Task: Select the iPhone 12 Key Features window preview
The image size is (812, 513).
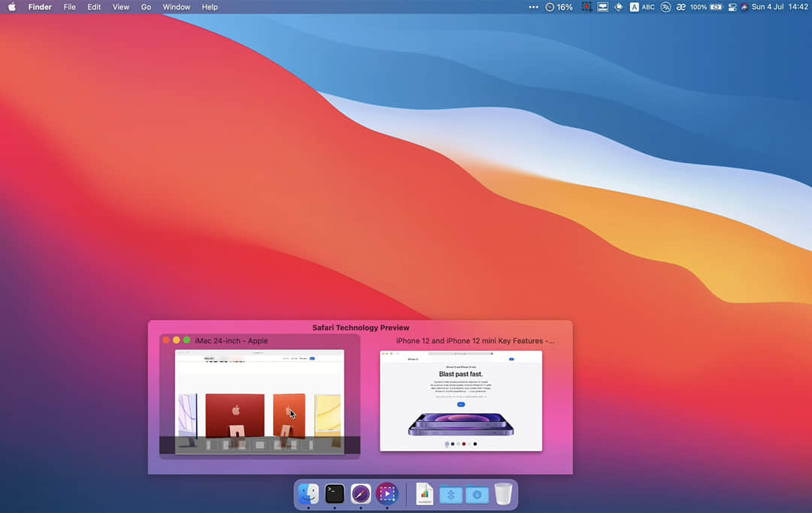Action: (461, 401)
